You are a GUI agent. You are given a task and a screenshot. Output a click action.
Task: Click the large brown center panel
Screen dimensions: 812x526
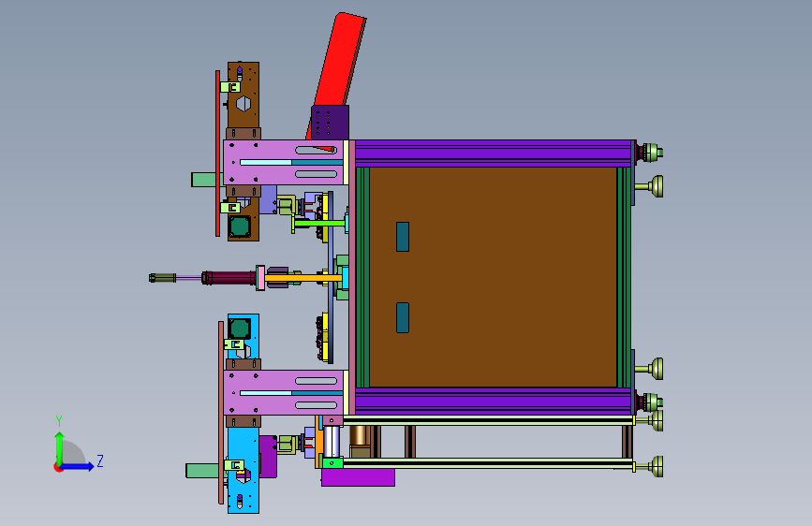tap(494, 277)
